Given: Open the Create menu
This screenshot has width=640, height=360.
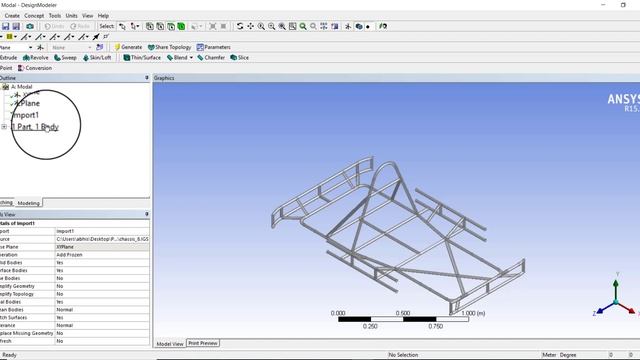Looking at the screenshot, I should pos(12,16).
